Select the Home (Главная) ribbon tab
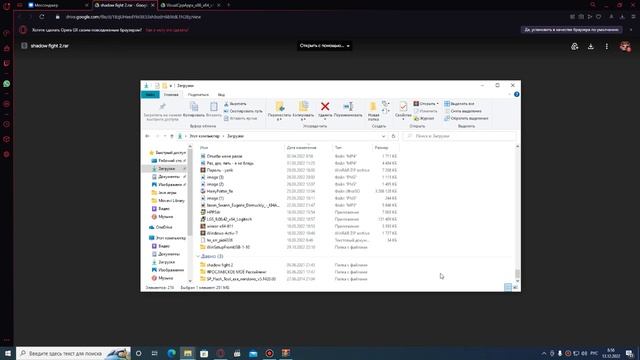 [171, 95]
